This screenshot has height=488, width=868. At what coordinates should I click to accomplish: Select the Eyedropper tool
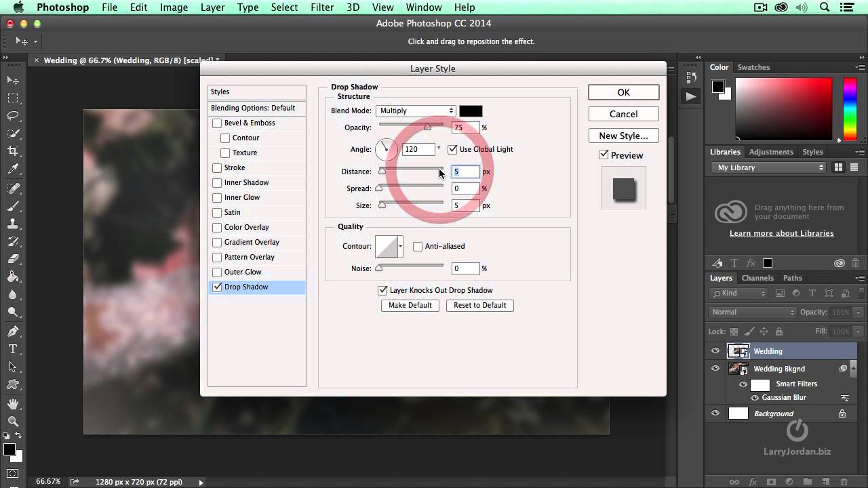pos(13,169)
